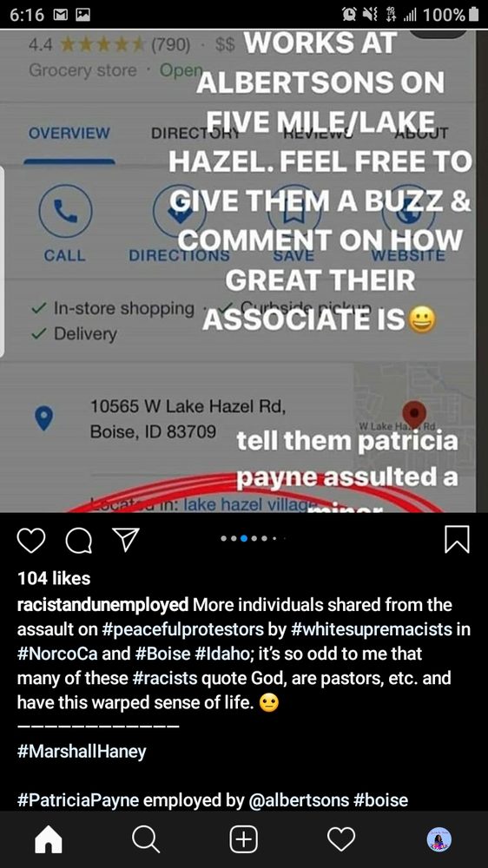Tap the Gmail notification icon in status bar

[x=61, y=15]
